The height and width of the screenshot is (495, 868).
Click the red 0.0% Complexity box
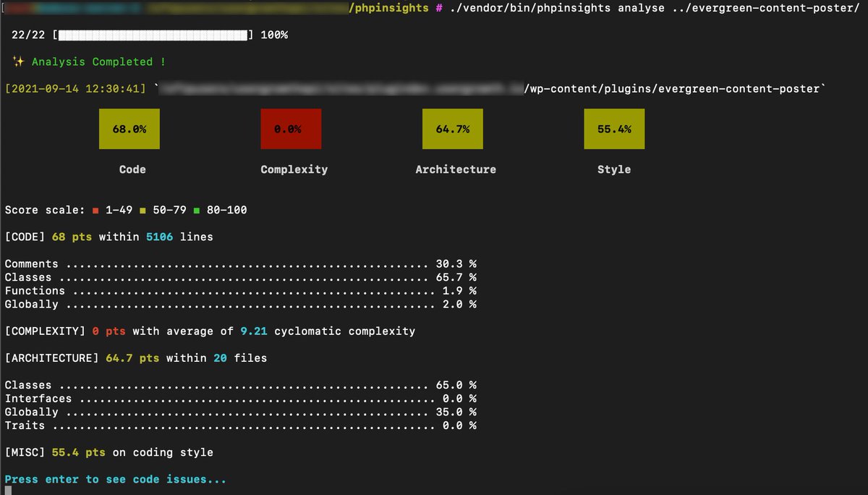[291, 129]
